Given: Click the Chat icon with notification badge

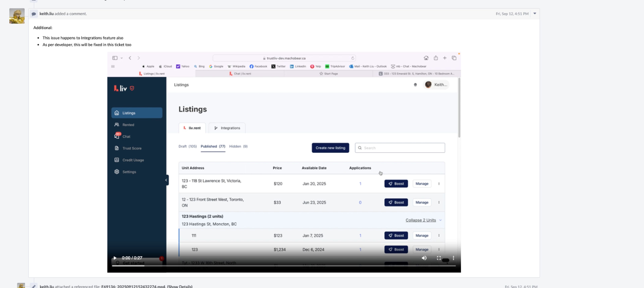Looking at the screenshot, I should [117, 136].
